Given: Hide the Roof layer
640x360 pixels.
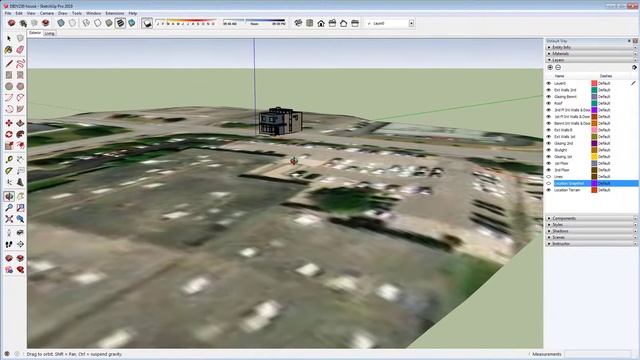Looking at the screenshot, I should (549, 103).
